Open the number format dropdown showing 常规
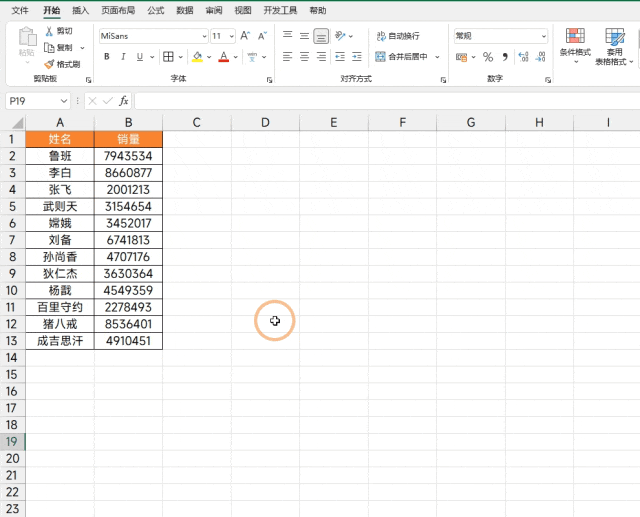The image size is (640, 517). [x=544, y=36]
